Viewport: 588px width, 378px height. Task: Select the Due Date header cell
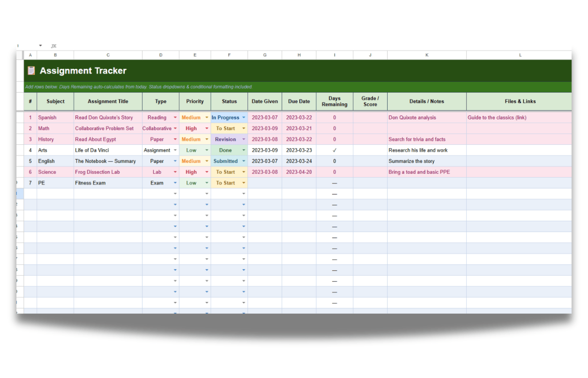pos(299,101)
